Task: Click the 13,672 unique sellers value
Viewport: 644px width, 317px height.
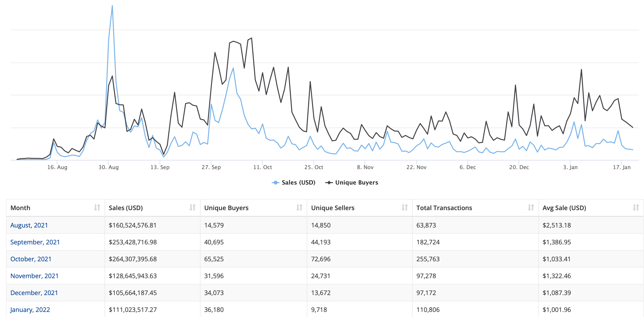Action: click(x=321, y=293)
